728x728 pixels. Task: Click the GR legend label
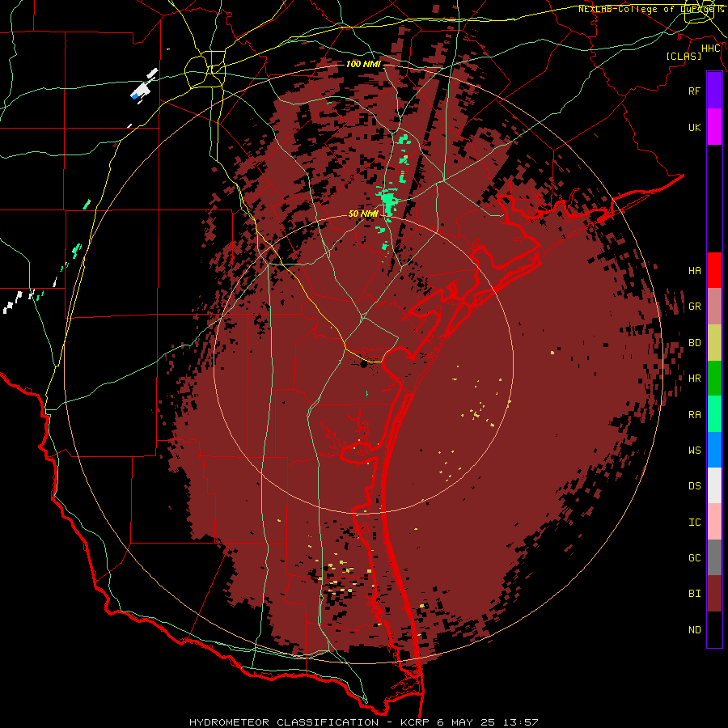694,307
